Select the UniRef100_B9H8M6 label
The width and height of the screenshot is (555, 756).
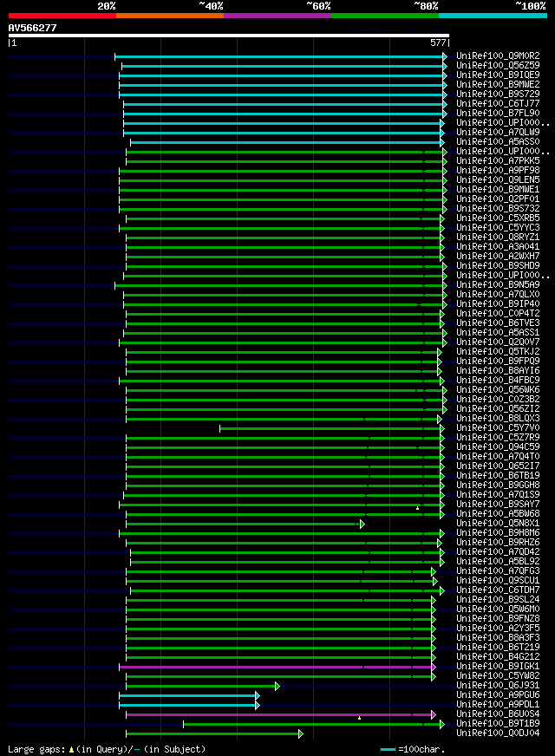coord(498,533)
